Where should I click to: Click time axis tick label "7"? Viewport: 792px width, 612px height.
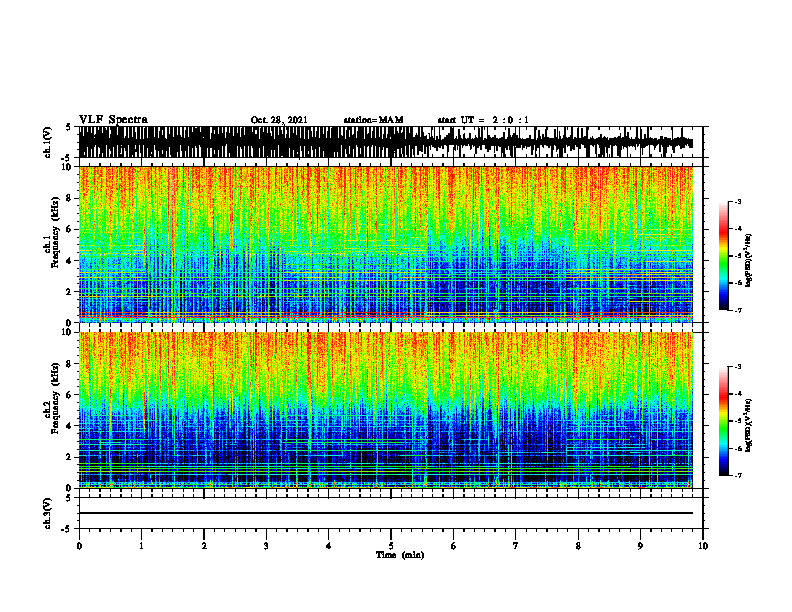pyautogui.click(x=516, y=546)
